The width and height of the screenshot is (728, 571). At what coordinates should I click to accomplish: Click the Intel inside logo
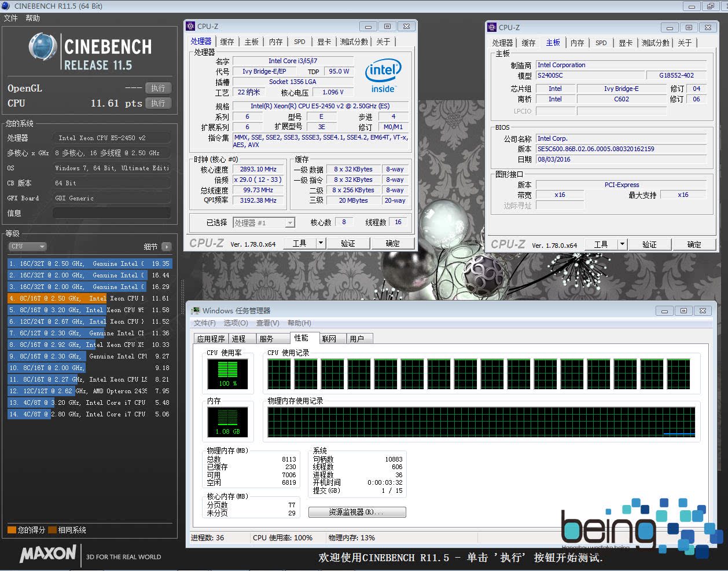[383, 76]
